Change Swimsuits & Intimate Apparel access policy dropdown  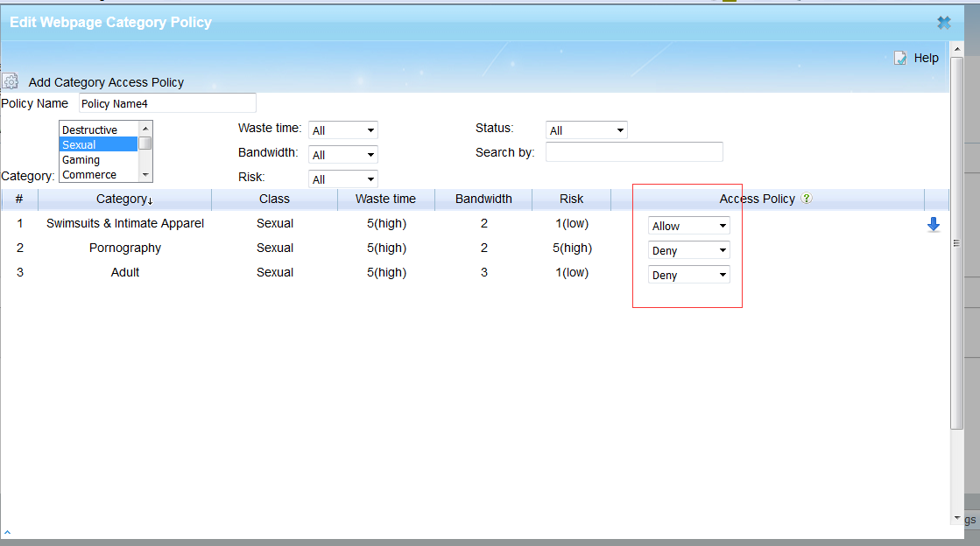click(x=688, y=226)
